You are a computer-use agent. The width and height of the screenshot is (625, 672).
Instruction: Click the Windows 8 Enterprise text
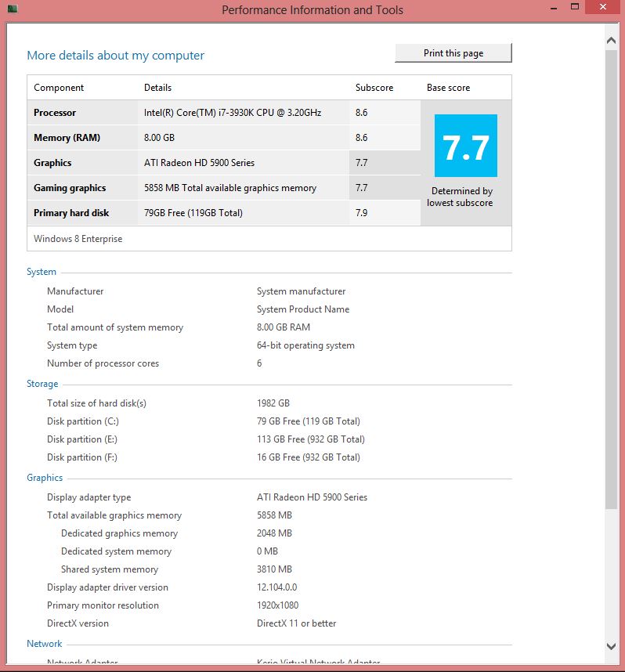78,239
